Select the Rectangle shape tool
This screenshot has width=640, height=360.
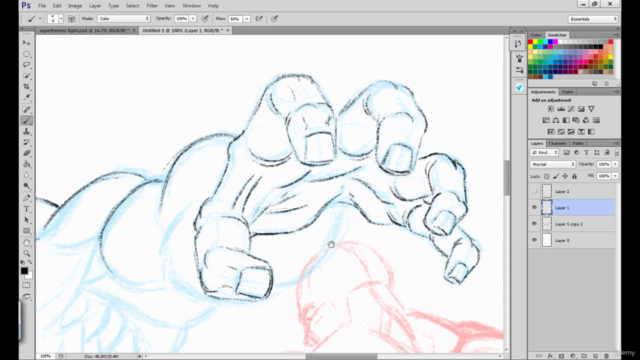click(x=27, y=231)
